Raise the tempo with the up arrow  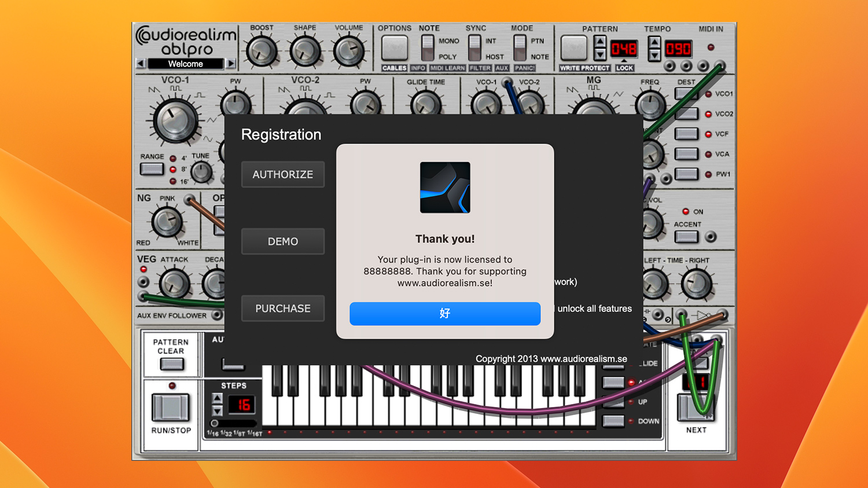coord(654,42)
